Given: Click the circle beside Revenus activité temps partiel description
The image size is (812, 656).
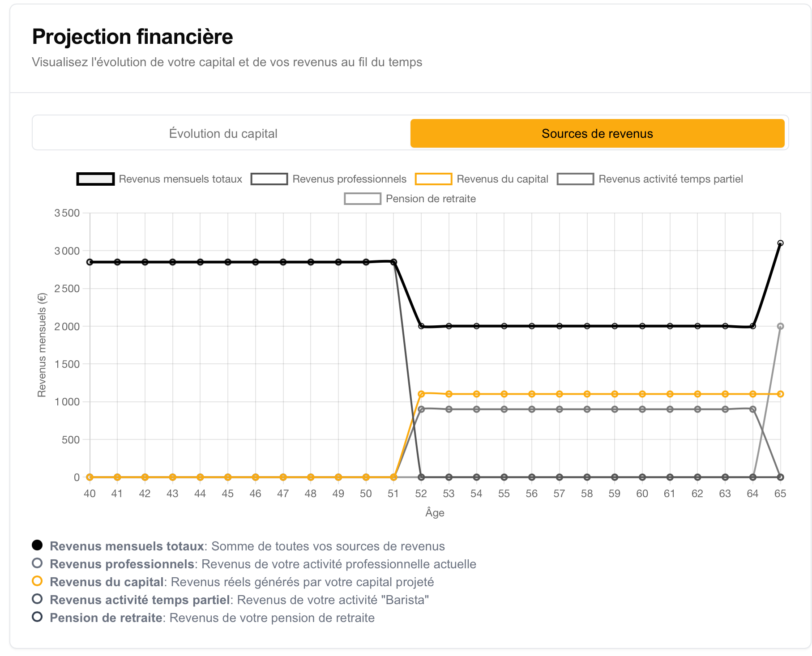Looking at the screenshot, I should click(x=37, y=599).
